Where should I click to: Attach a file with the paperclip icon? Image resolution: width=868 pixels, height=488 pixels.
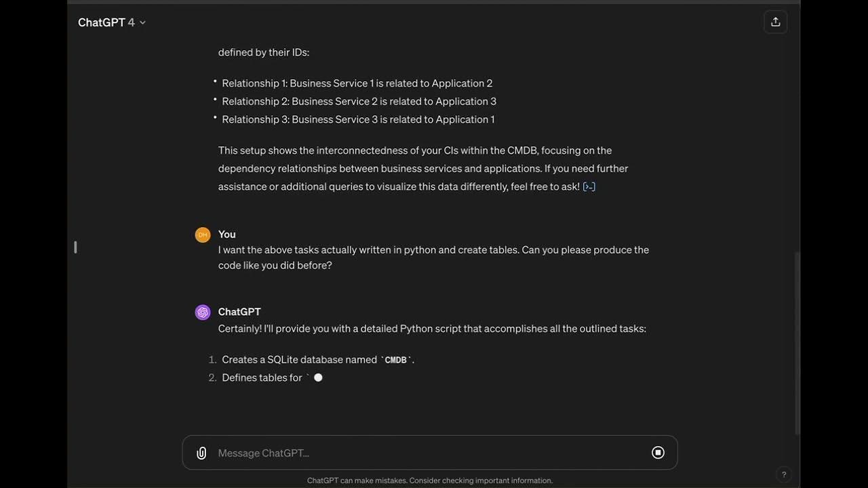[x=201, y=453]
